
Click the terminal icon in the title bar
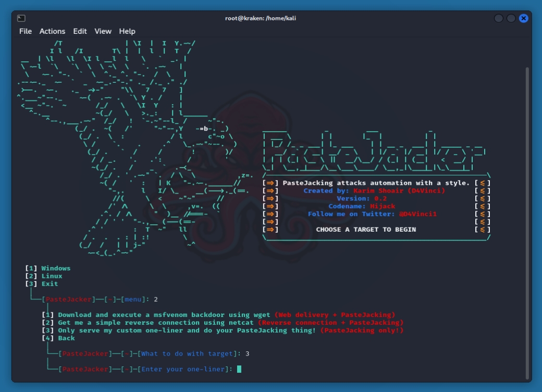tap(21, 18)
